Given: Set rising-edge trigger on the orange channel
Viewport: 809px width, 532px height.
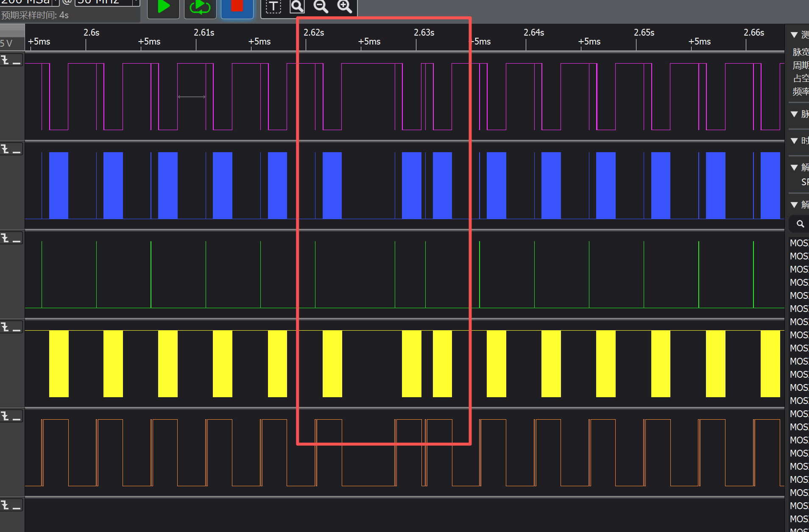Looking at the screenshot, I should [x=5, y=416].
